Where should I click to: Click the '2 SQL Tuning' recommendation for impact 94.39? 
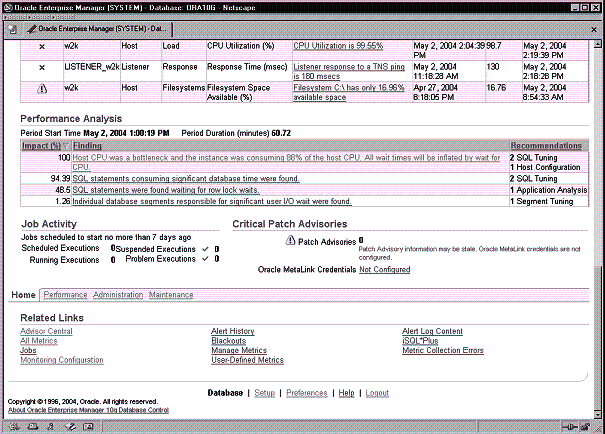point(534,179)
